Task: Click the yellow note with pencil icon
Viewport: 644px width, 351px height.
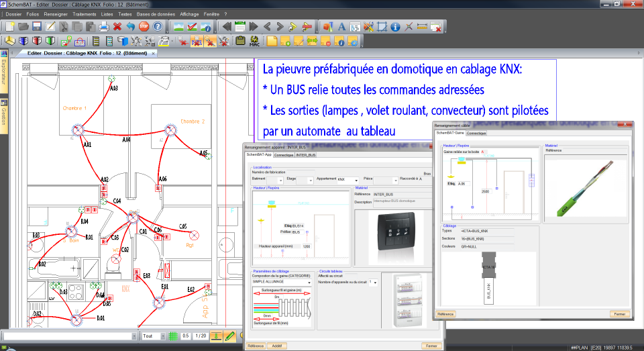Action: (299, 41)
